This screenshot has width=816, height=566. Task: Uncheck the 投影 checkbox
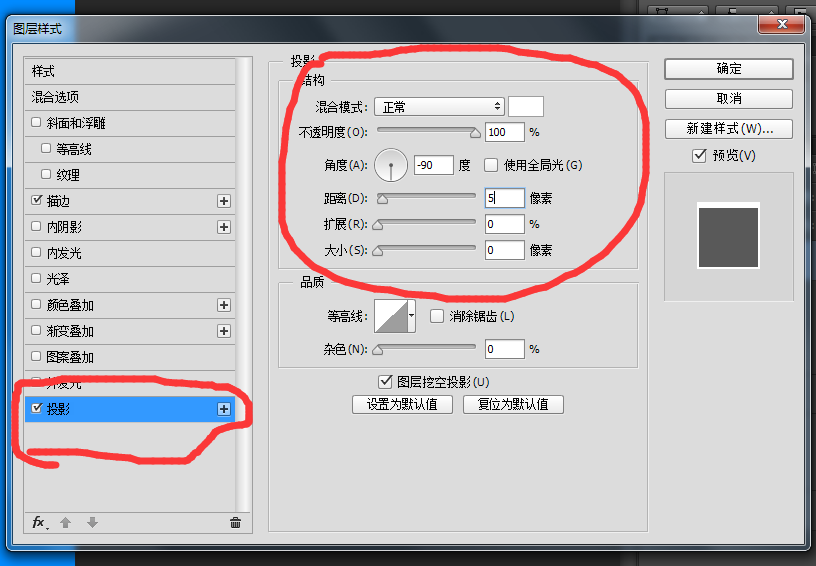(36, 408)
